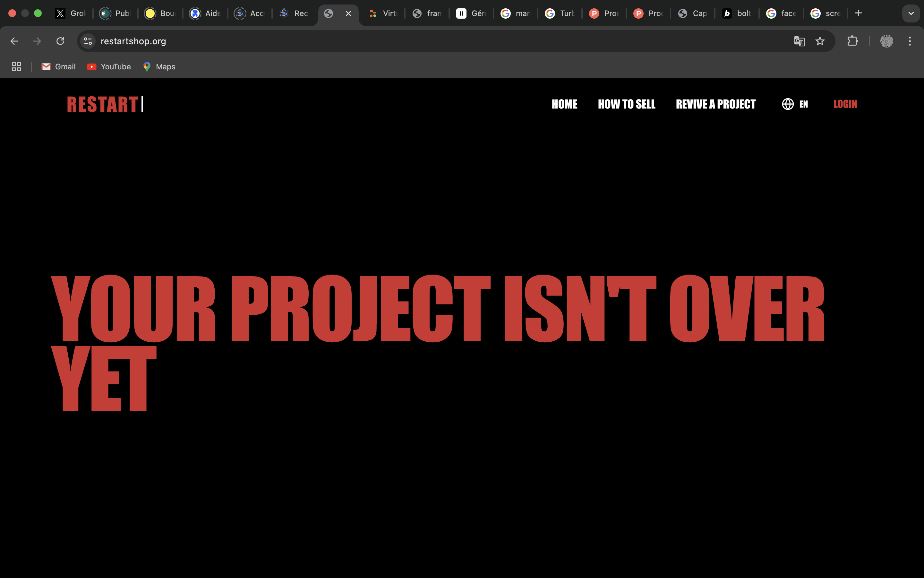Close the active restartshop tab

[348, 13]
